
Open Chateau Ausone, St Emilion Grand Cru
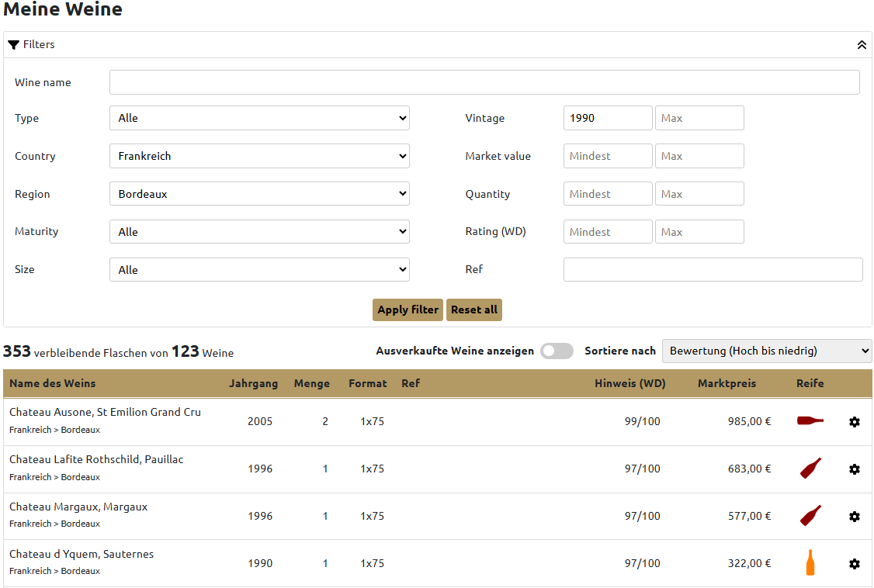(105, 412)
